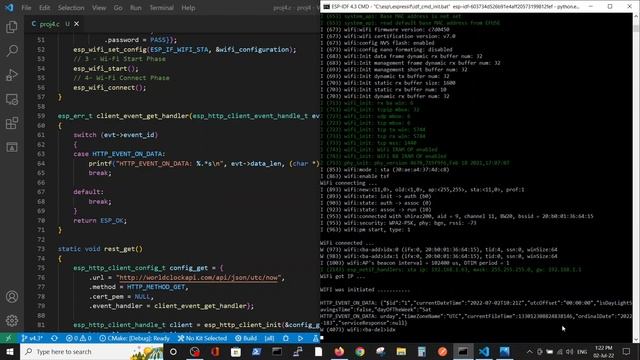Viewport: 640px width, 360px height.
Task: Open the Windows Start menu
Action: [9, 351]
